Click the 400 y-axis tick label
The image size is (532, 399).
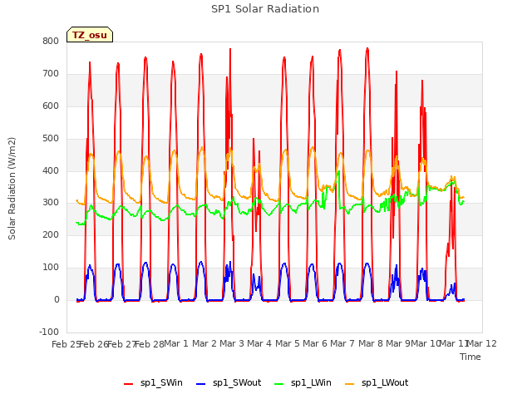click(x=51, y=170)
